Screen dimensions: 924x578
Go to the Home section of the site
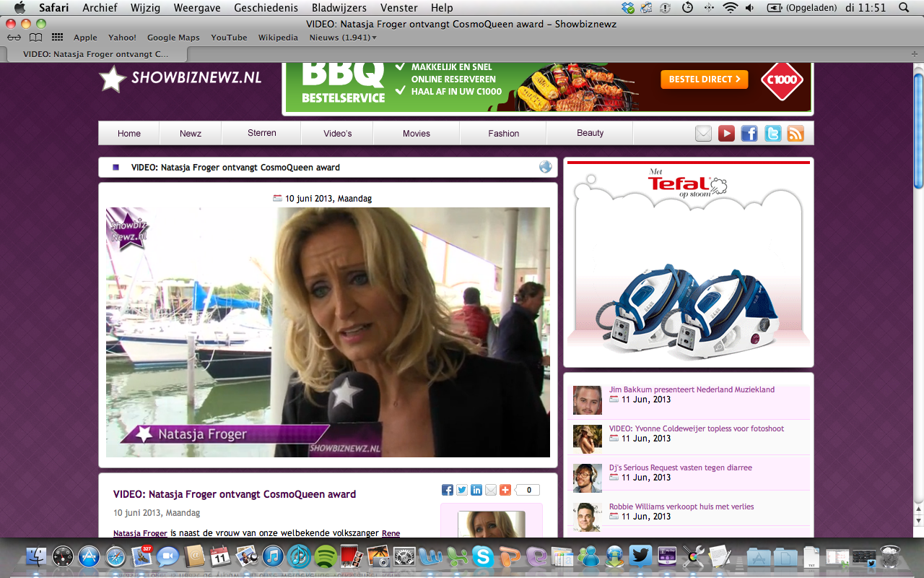pyautogui.click(x=129, y=134)
